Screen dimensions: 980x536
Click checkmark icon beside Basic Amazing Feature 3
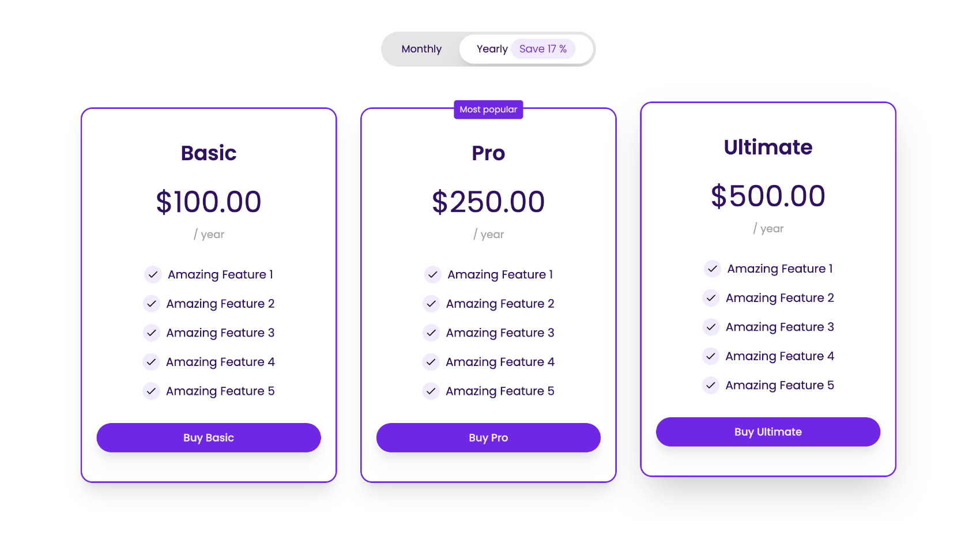(152, 333)
